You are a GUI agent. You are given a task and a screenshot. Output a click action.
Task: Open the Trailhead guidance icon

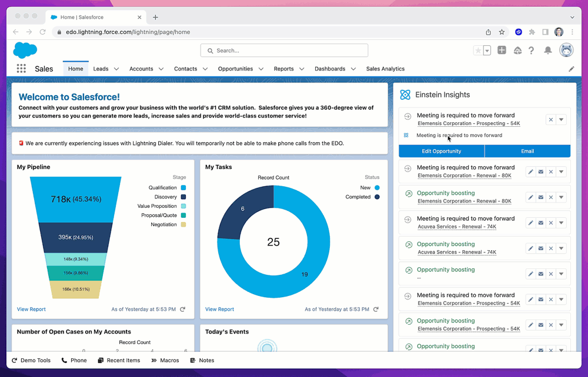[x=517, y=51]
